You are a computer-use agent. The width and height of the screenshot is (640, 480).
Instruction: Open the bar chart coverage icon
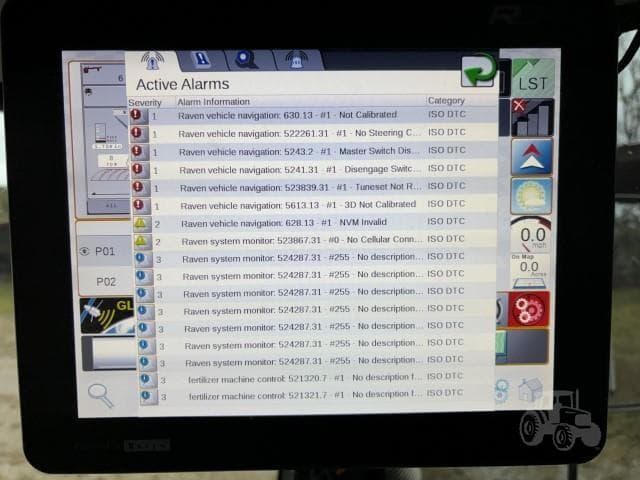[532, 117]
